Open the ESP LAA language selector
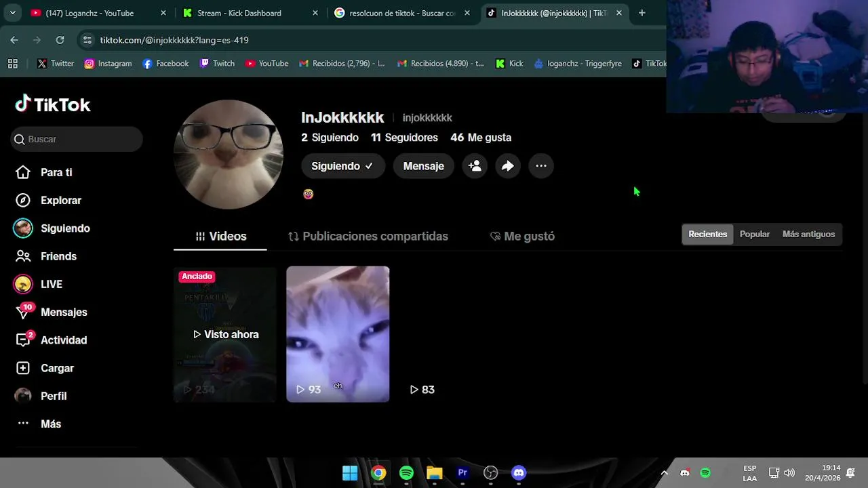The height and width of the screenshot is (488, 868). [750, 473]
